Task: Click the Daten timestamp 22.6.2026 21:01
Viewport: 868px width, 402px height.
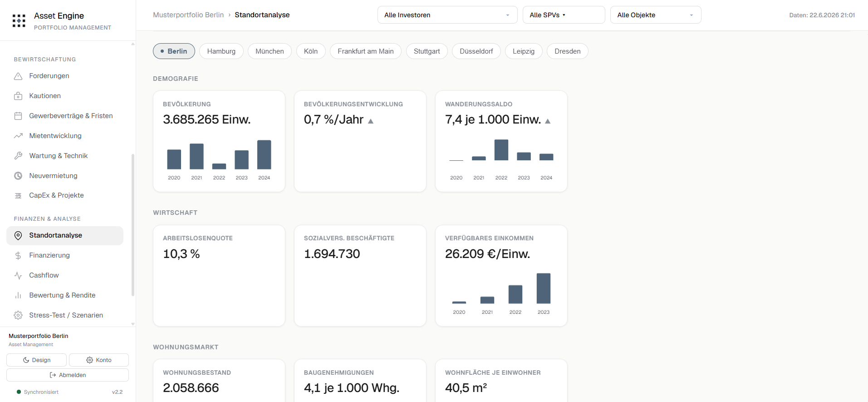Action: [x=822, y=15]
